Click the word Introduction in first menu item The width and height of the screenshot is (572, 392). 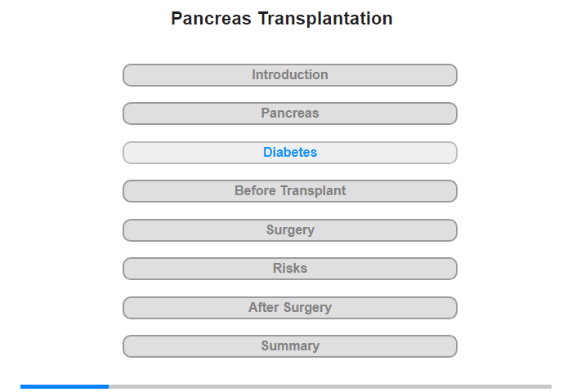point(290,75)
